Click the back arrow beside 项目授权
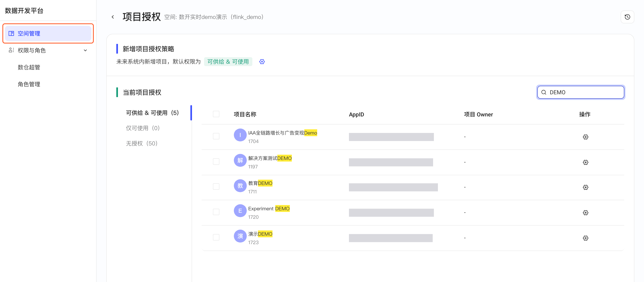This screenshot has height=282, width=644. pos(113,17)
